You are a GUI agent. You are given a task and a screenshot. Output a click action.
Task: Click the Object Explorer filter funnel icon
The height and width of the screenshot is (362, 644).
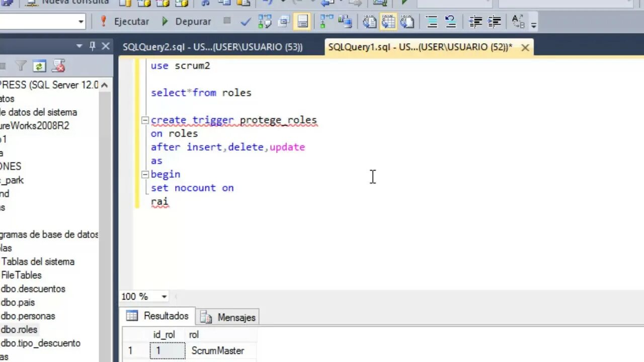click(x=21, y=66)
